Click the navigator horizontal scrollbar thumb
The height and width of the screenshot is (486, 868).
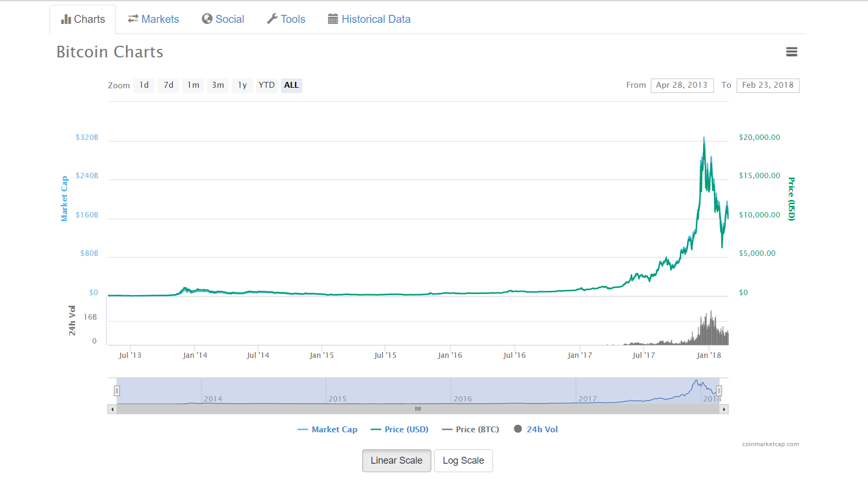(x=418, y=409)
